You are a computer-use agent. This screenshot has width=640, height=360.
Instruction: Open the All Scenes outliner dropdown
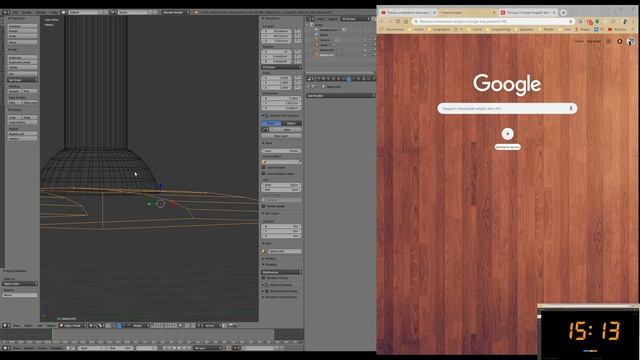356,19
